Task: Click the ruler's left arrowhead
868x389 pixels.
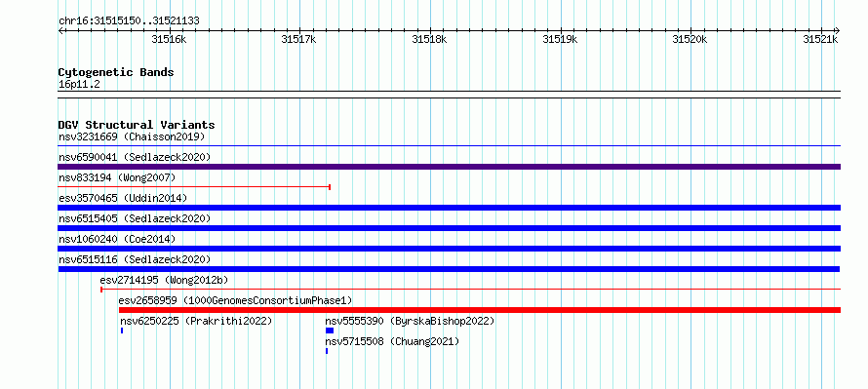Action: point(60,30)
